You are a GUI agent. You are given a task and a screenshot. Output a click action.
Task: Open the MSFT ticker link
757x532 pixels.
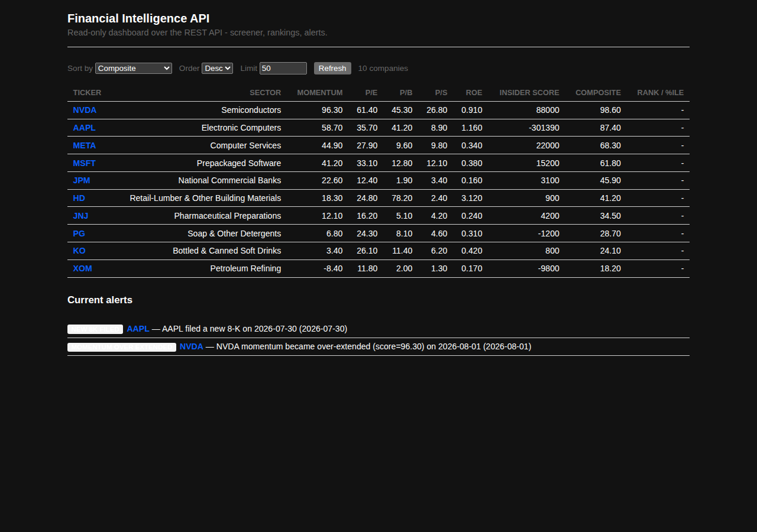84,163
